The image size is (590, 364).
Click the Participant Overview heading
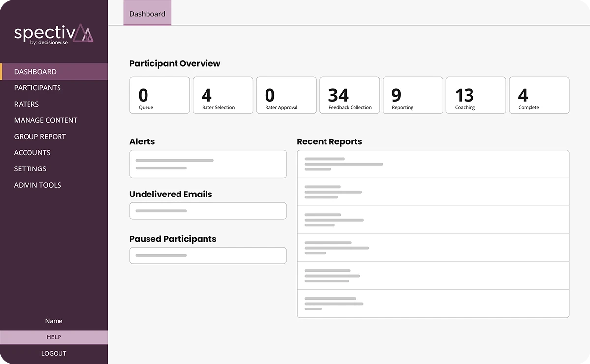pyautogui.click(x=175, y=63)
